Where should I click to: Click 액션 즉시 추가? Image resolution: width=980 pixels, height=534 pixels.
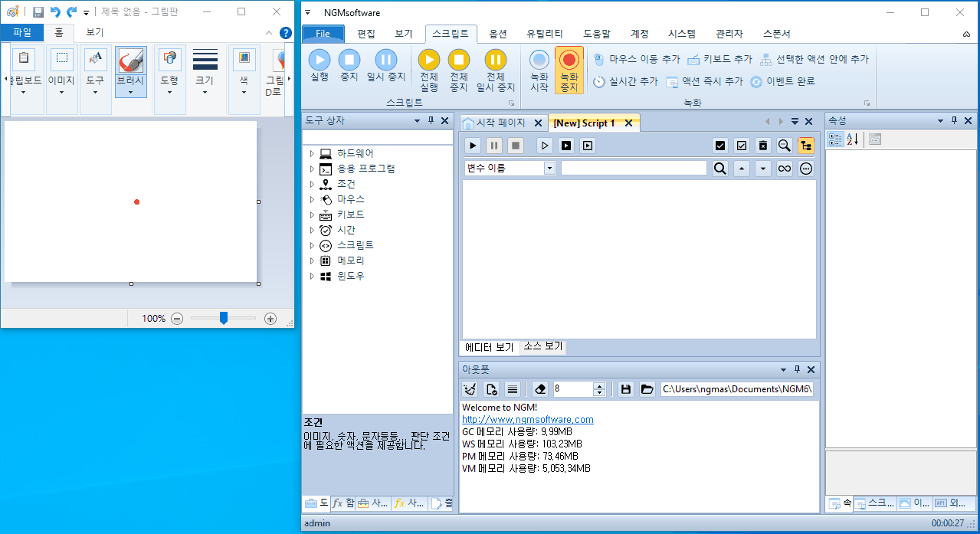704,81
